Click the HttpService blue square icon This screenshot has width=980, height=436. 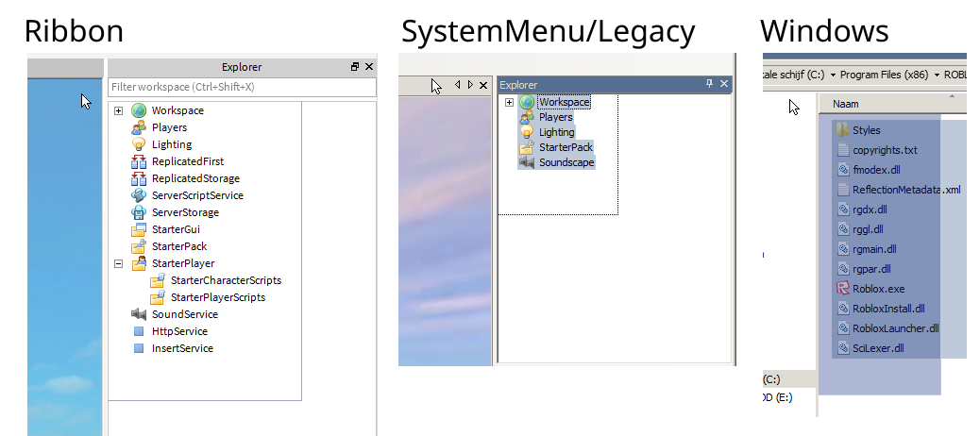pos(139,331)
